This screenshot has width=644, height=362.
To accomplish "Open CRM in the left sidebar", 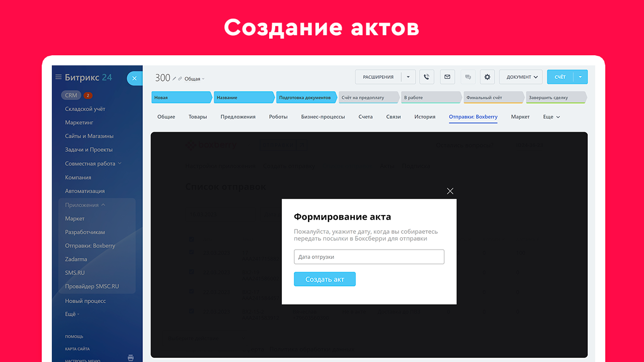I will click(71, 96).
